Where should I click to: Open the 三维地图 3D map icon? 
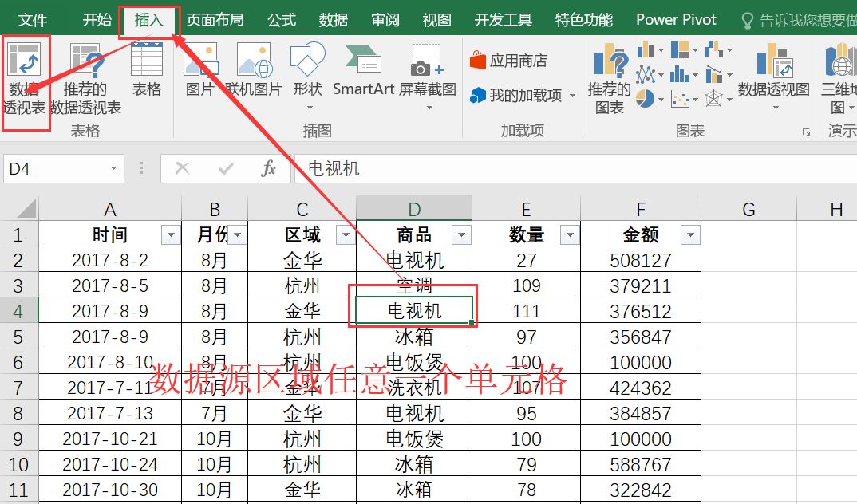point(840,60)
